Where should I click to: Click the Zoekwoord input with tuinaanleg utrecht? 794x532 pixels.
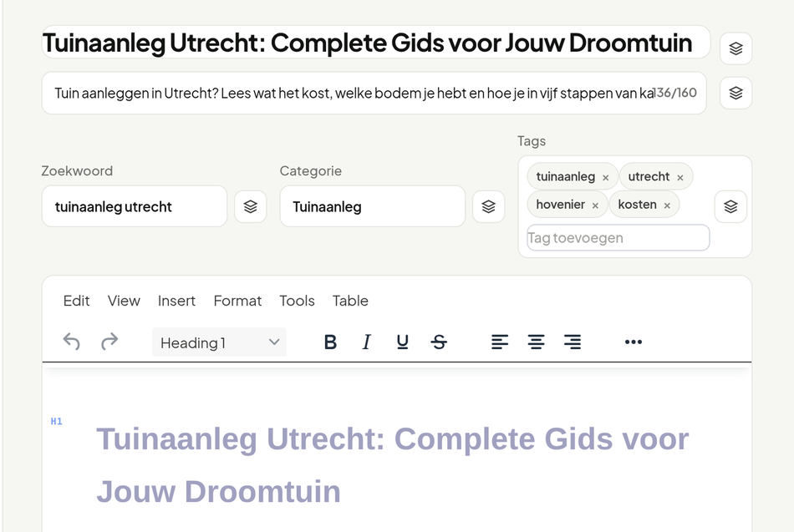135,206
